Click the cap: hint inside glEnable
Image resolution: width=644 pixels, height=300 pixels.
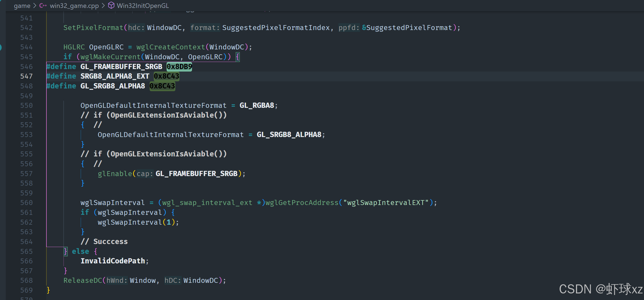[x=145, y=174]
